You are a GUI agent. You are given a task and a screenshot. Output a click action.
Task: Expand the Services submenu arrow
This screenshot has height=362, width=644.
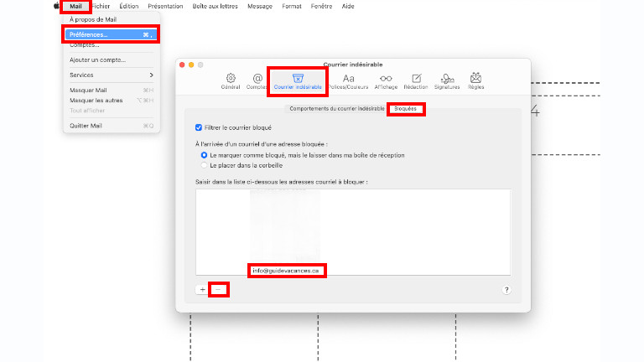pyautogui.click(x=151, y=75)
